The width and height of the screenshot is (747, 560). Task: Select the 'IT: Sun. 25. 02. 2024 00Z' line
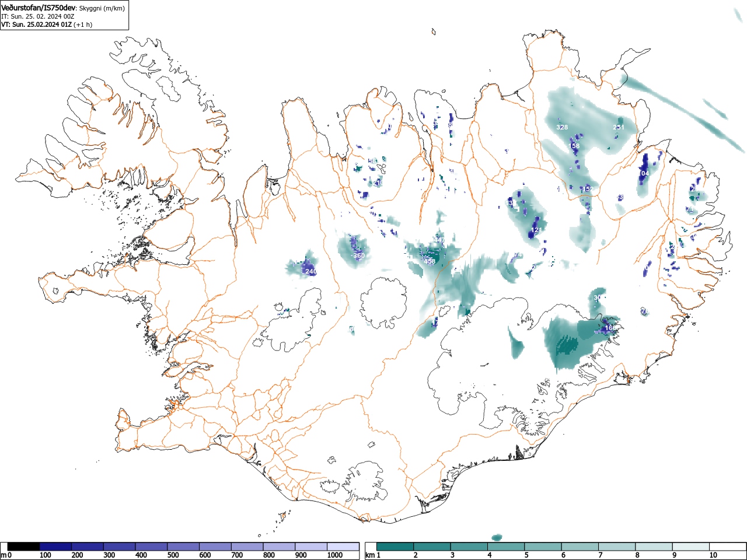pos(37,16)
